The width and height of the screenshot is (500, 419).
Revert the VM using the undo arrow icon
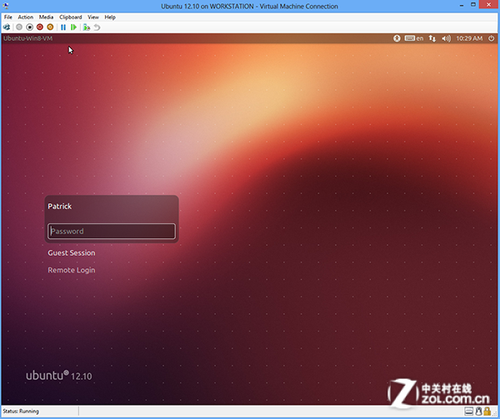pos(97,27)
